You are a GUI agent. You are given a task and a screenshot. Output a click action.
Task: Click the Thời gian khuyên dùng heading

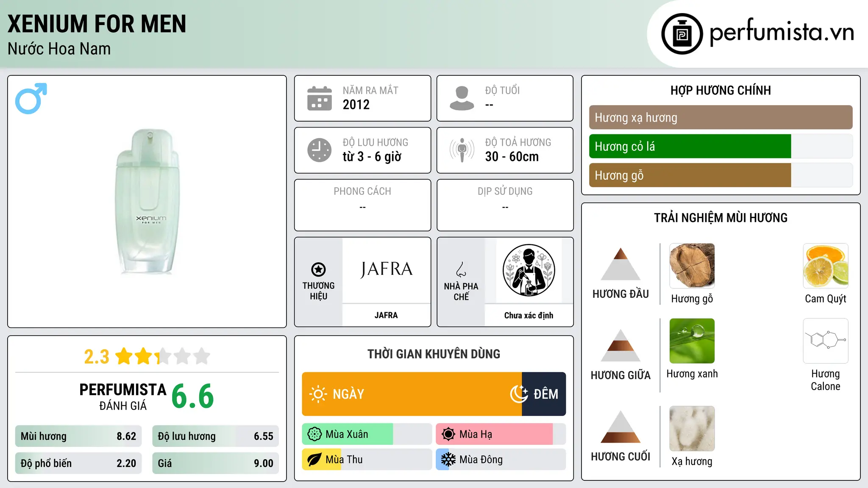434,354
